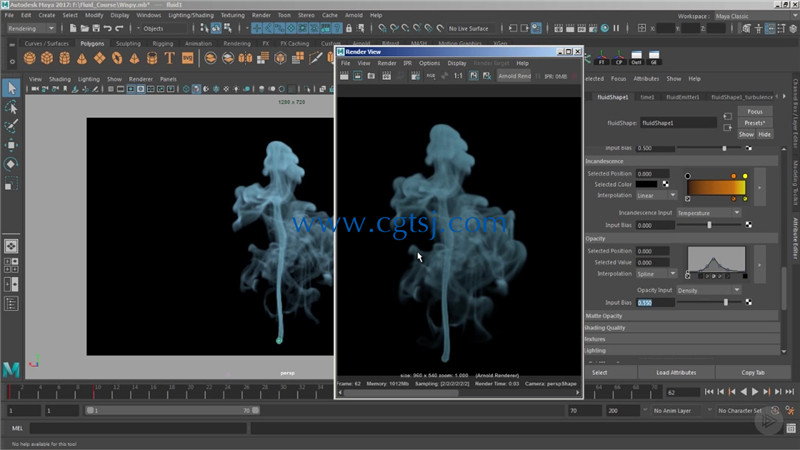
Task: Open the Rendering menu set dropdown
Action: tap(31, 29)
